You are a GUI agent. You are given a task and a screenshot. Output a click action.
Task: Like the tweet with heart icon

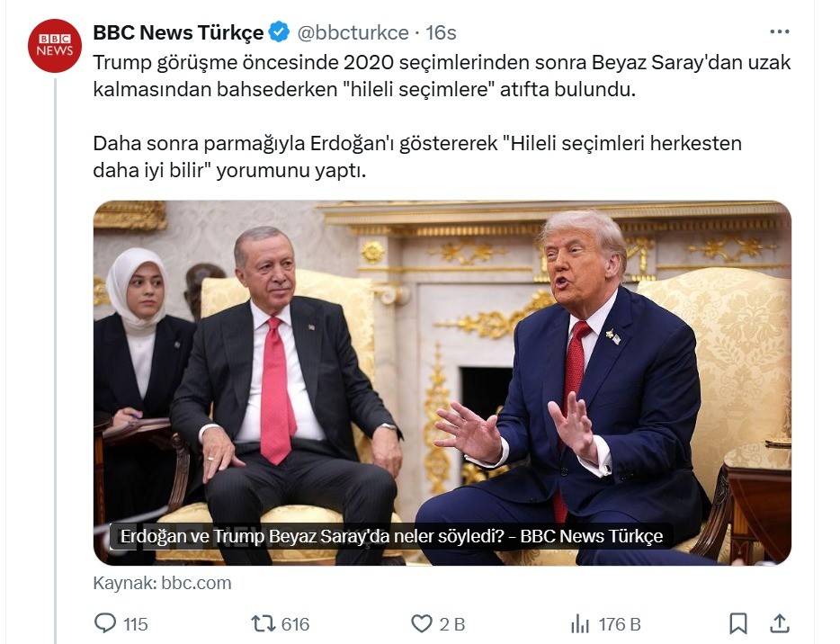tap(422, 623)
